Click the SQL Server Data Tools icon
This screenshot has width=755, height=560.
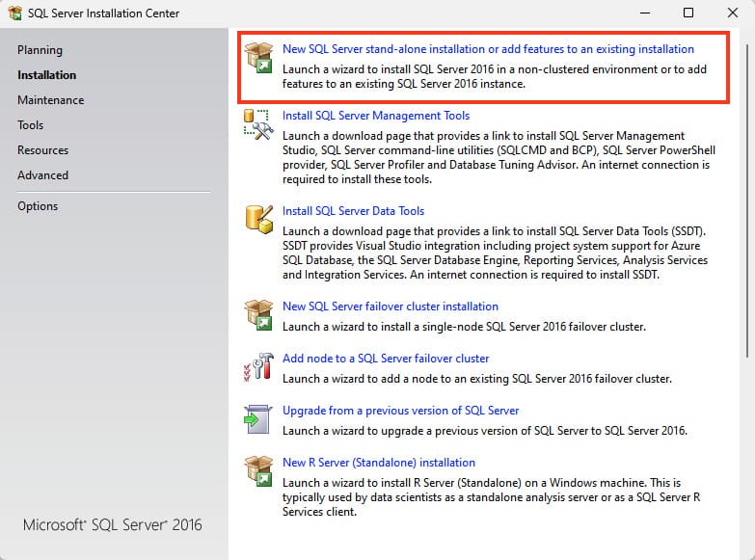(259, 219)
